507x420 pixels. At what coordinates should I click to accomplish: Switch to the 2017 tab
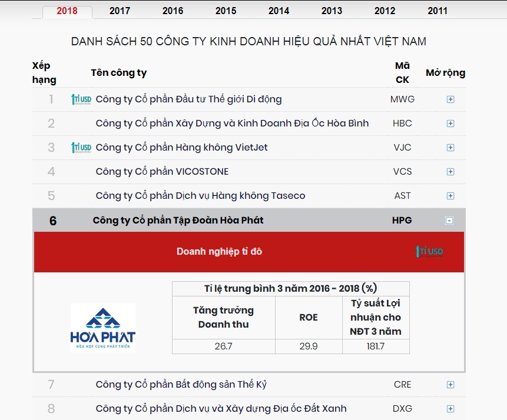click(120, 11)
